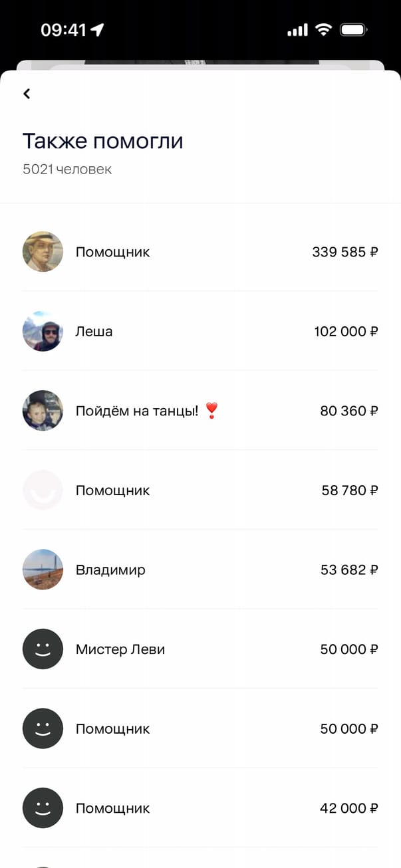Open the 339 585 ₽ donor's avatar
This screenshot has width=401, height=868.
[43, 252]
